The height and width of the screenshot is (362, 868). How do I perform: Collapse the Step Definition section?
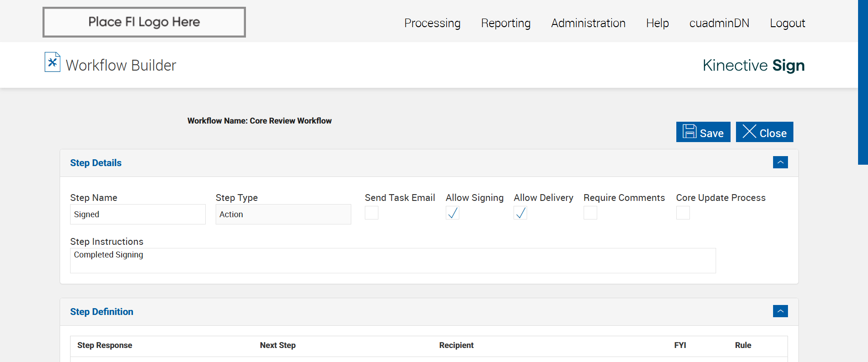click(780, 311)
